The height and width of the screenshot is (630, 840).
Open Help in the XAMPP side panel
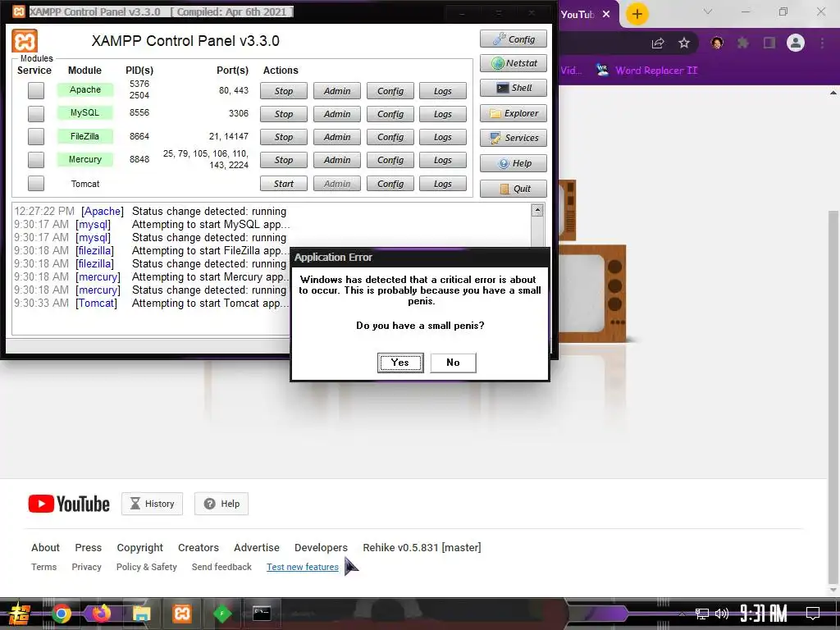[x=514, y=163]
